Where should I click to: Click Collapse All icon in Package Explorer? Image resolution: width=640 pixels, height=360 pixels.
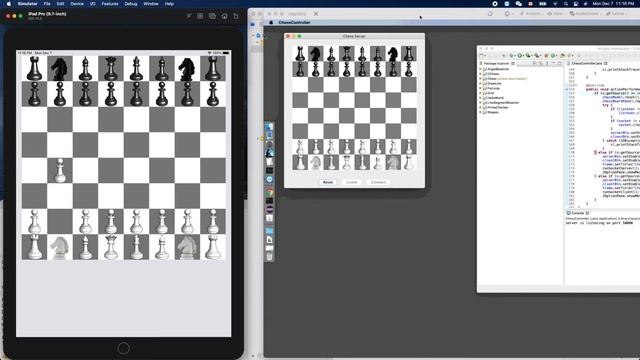[x=535, y=63]
